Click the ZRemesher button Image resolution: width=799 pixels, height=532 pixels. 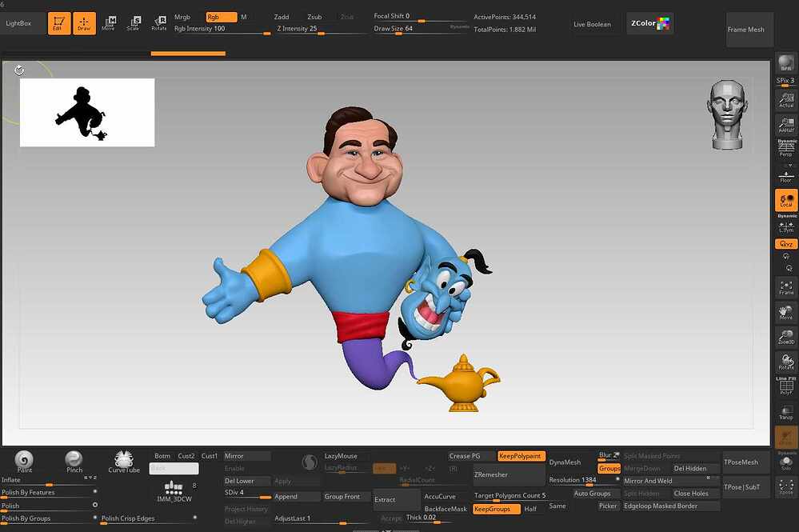(x=509, y=474)
